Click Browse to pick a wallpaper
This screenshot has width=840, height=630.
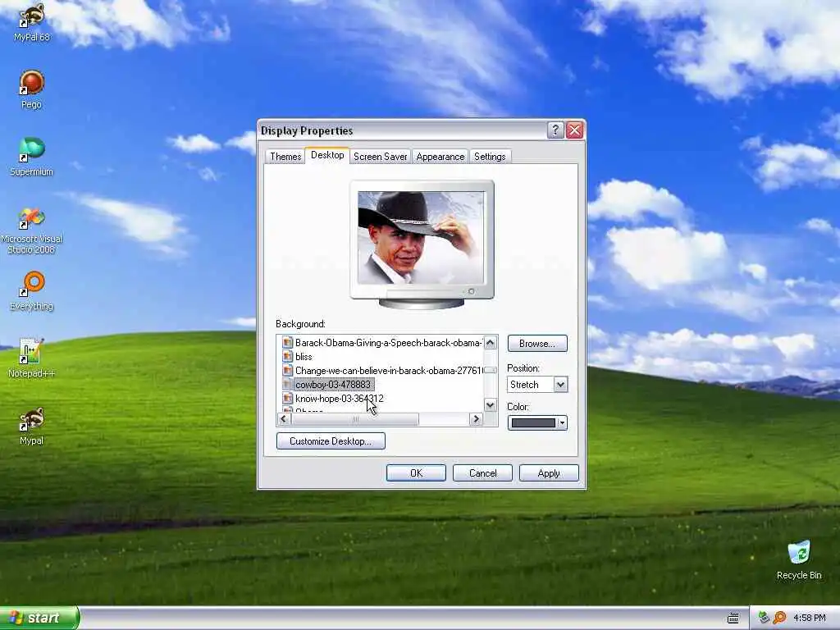(x=536, y=344)
